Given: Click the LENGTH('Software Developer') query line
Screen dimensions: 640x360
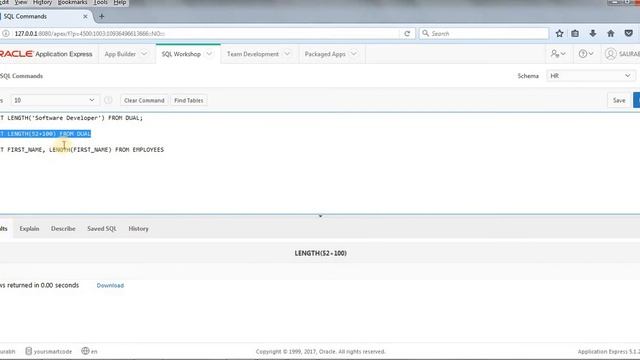Looking at the screenshot, I should 71,118.
